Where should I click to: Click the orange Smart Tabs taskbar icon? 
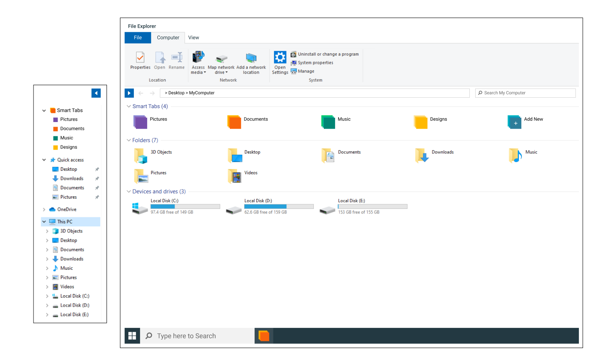(264, 336)
